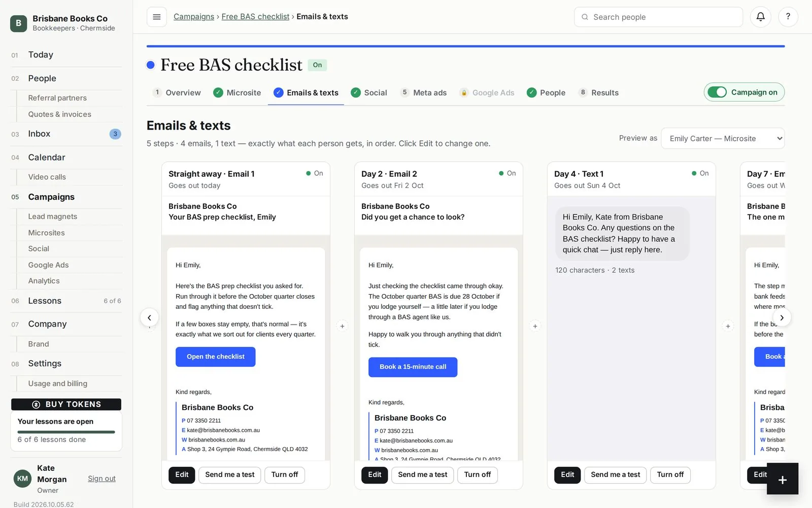Open the hamburger menu icon
This screenshot has height=508, width=812.
click(156, 17)
